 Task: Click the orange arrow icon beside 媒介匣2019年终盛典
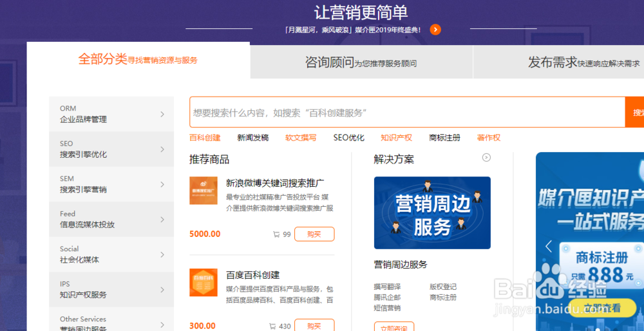tap(435, 30)
